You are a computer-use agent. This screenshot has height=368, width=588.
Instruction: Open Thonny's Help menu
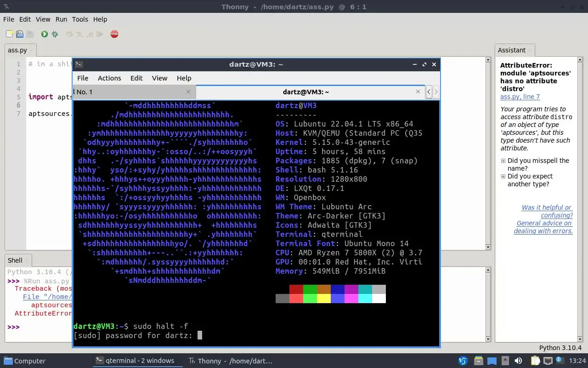[100, 19]
